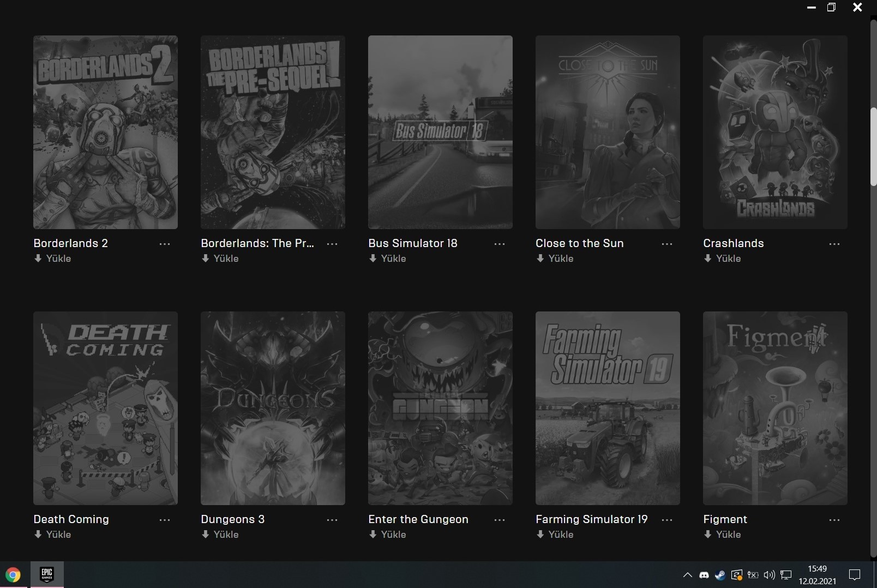Click the library vertical scrollbar thumb
This screenshot has height=588, width=877.
873,147
